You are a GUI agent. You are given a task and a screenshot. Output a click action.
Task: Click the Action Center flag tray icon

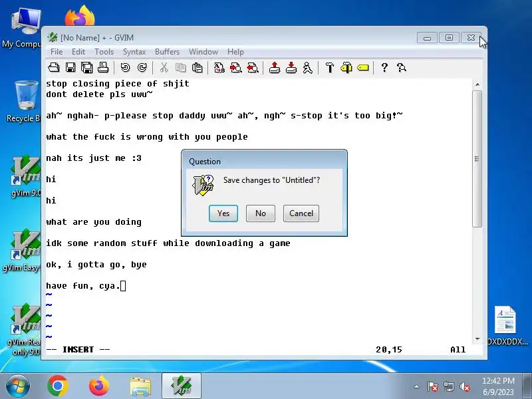432,386
